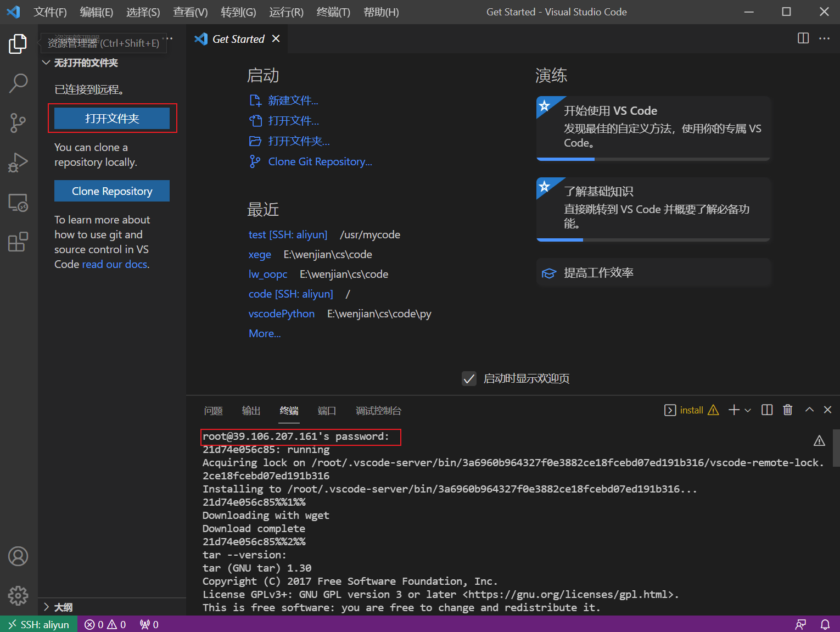Open the Extensions view icon
Screen dimensions: 840x632
(x=18, y=242)
